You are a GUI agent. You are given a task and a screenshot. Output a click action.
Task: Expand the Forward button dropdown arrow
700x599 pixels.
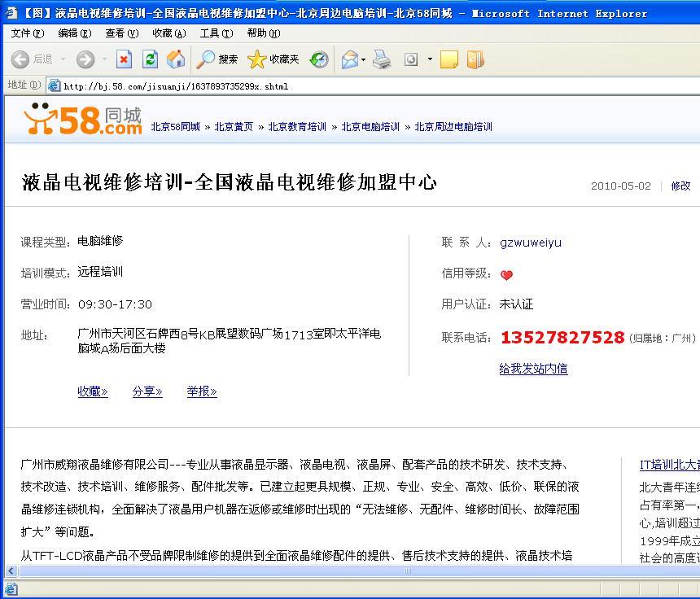[103, 59]
